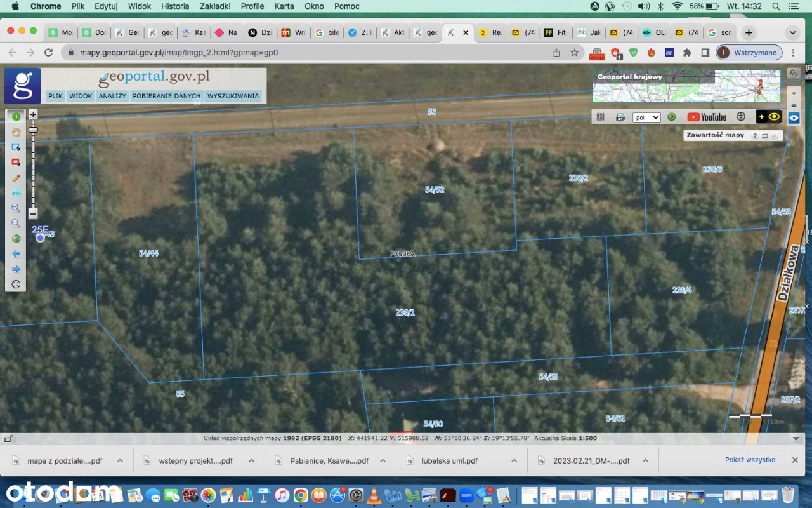Open a new browser tab
Screen dimensions: 812x508
[x=749, y=32]
